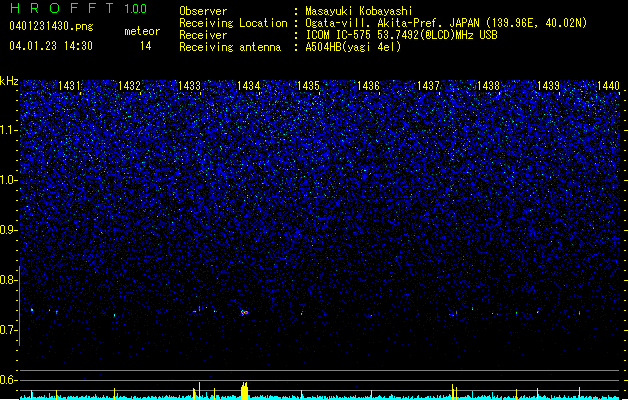Click receiver value ICOM IC-575 53.7492 MHz
The image size is (629, 400).
point(401,35)
